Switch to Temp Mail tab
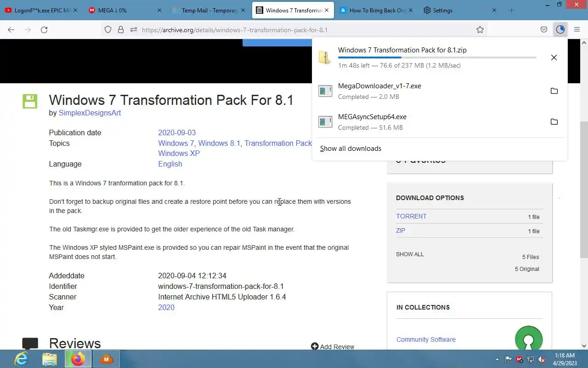The width and height of the screenshot is (588, 368). [x=209, y=10]
